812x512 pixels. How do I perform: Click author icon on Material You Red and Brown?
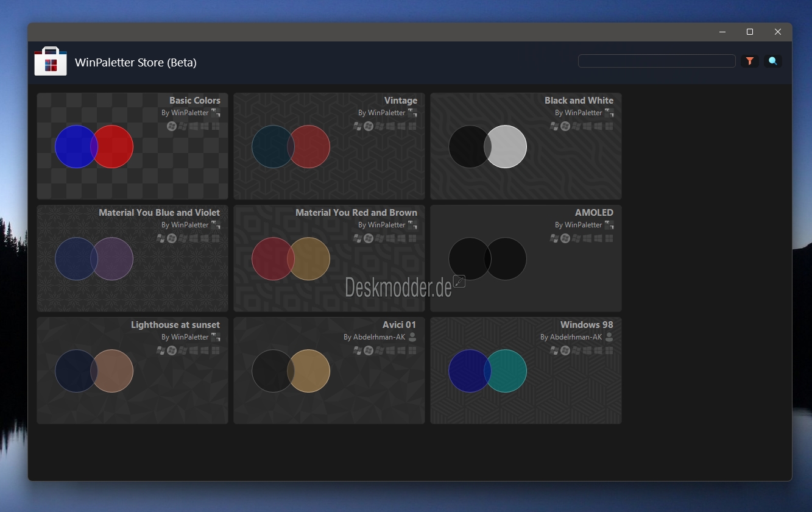[412, 225]
